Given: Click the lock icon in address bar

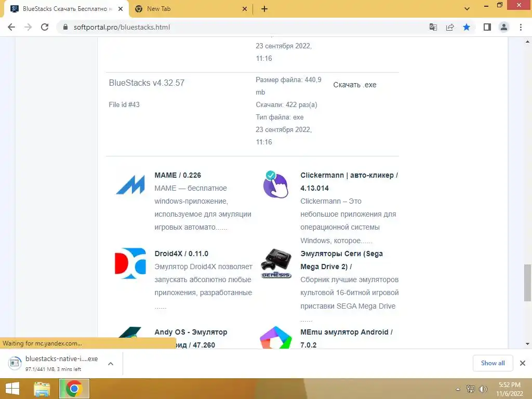Looking at the screenshot, I should (x=65, y=27).
